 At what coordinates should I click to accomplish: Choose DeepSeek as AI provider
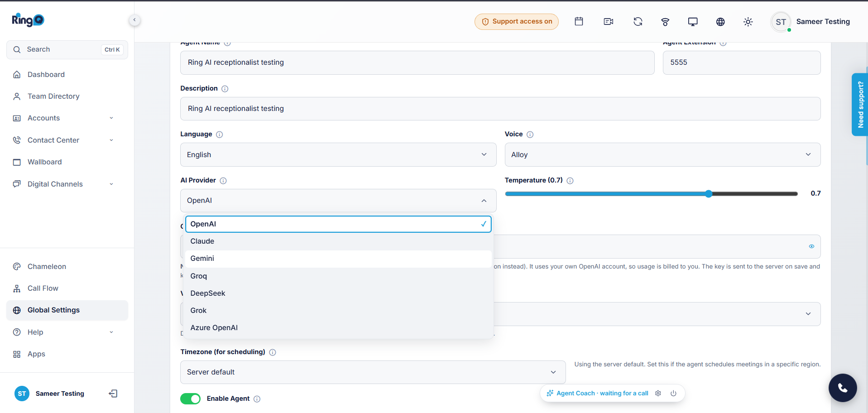click(x=338, y=293)
